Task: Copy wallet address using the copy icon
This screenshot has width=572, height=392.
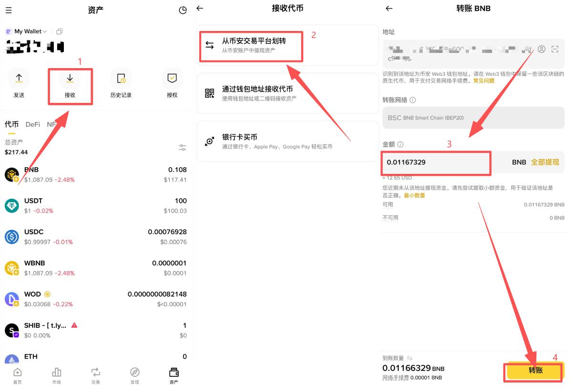Action: coord(59,31)
